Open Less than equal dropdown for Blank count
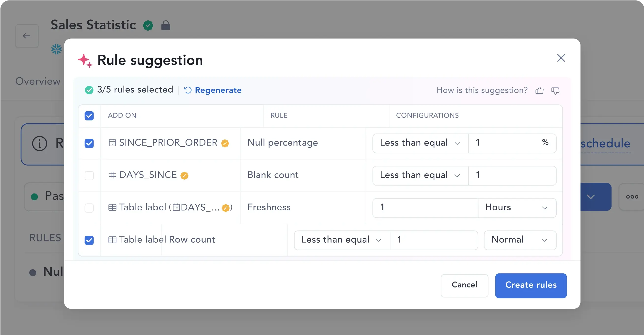This screenshot has height=335, width=644. (x=420, y=175)
